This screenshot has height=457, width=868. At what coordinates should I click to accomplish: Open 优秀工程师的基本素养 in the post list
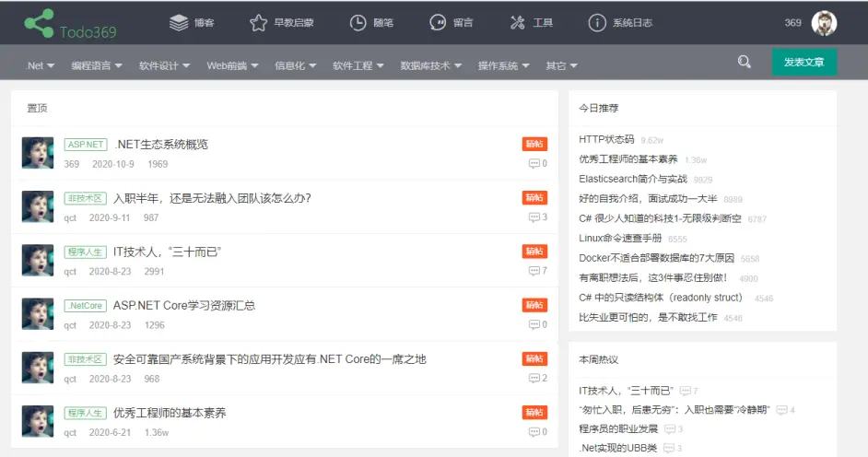[170, 413]
